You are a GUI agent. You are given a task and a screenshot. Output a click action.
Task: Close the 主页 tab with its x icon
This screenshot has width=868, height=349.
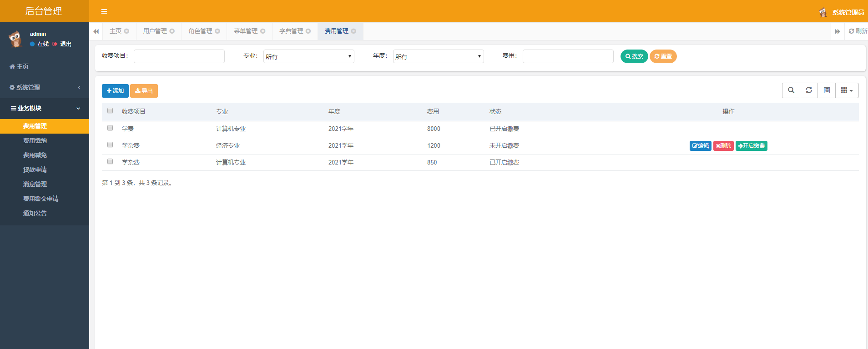pyautogui.click(x=126, y=31)
